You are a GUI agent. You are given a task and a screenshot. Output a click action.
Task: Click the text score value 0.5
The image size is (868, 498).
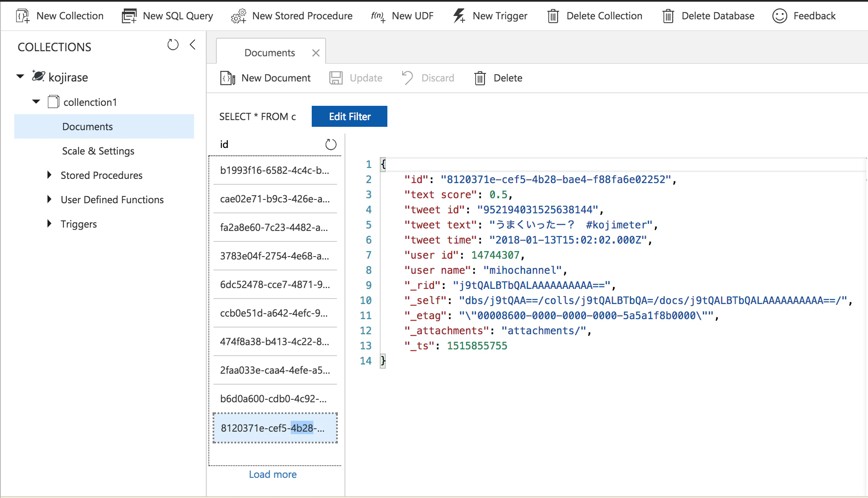(498, 194)
